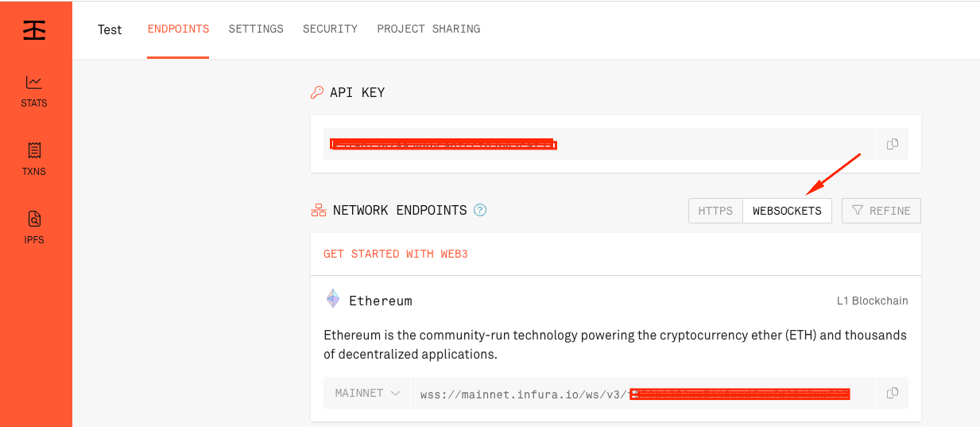Image resolution: width=980 pixels, height=427 pixels.
Task: Switch to the Project Sharing tab
Action: point(428,29)
